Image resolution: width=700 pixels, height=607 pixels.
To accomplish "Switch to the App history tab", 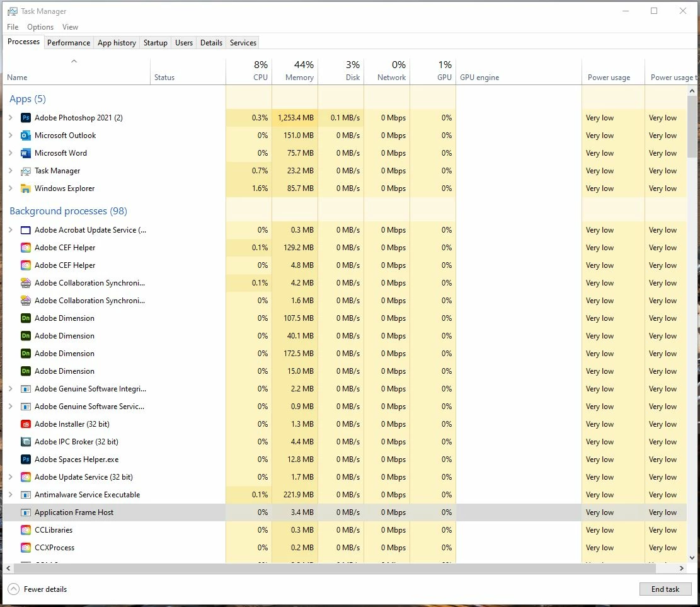I will tap(117, 43).
